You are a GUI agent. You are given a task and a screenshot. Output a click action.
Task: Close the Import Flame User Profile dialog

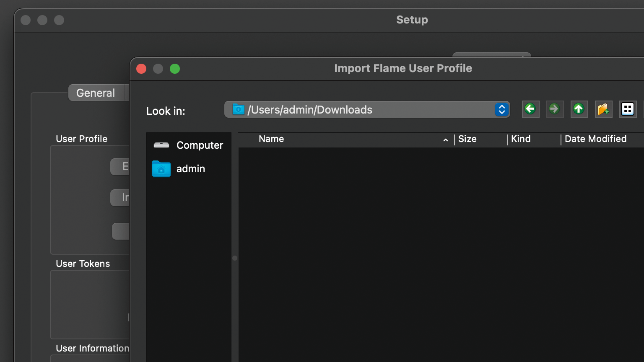click(x=142, y=69)
